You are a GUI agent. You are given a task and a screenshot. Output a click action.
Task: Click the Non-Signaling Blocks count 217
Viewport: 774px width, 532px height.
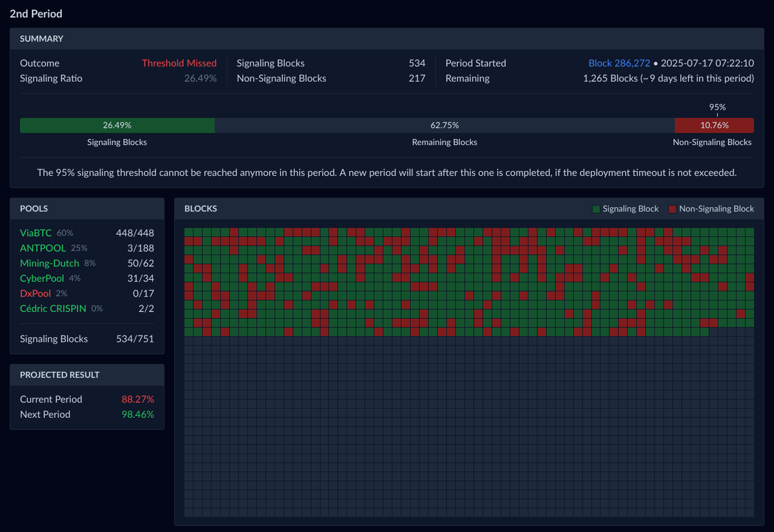[417, 78]
